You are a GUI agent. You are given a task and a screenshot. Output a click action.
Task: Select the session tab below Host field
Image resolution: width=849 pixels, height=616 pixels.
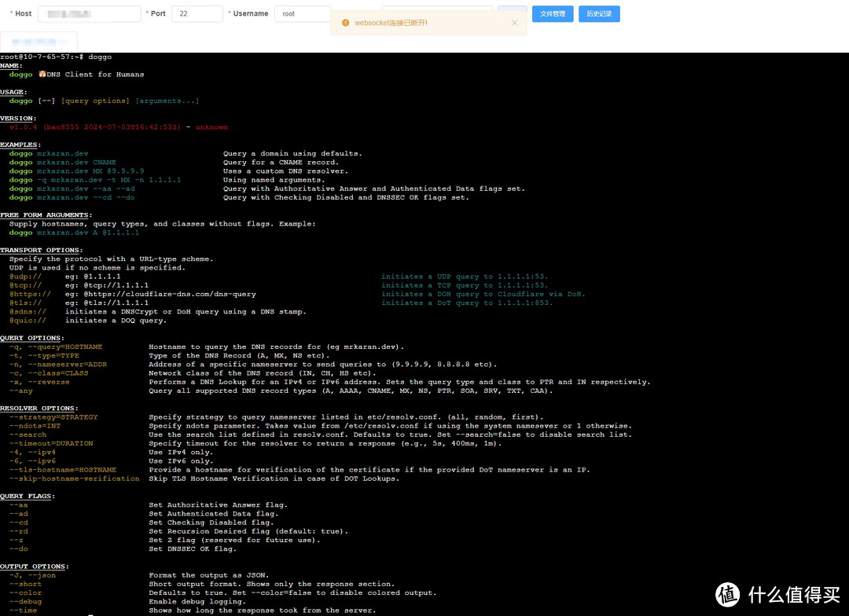39,41
